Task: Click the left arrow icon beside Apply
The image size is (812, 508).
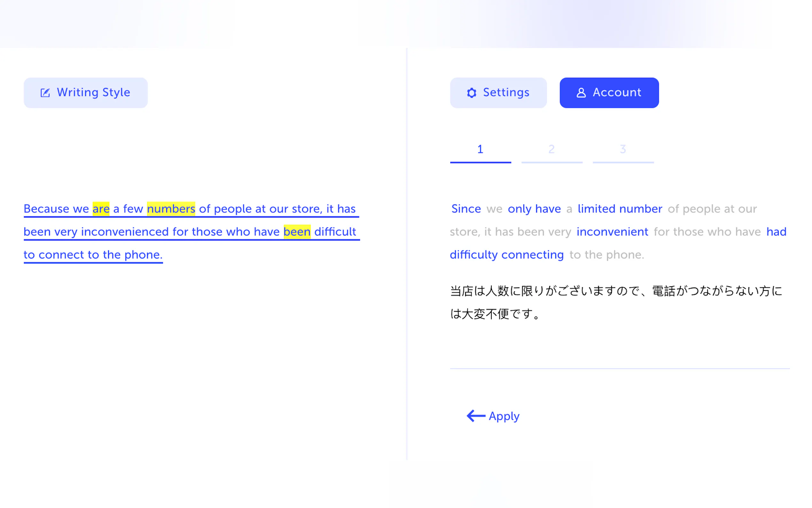Action: [476, 416]
